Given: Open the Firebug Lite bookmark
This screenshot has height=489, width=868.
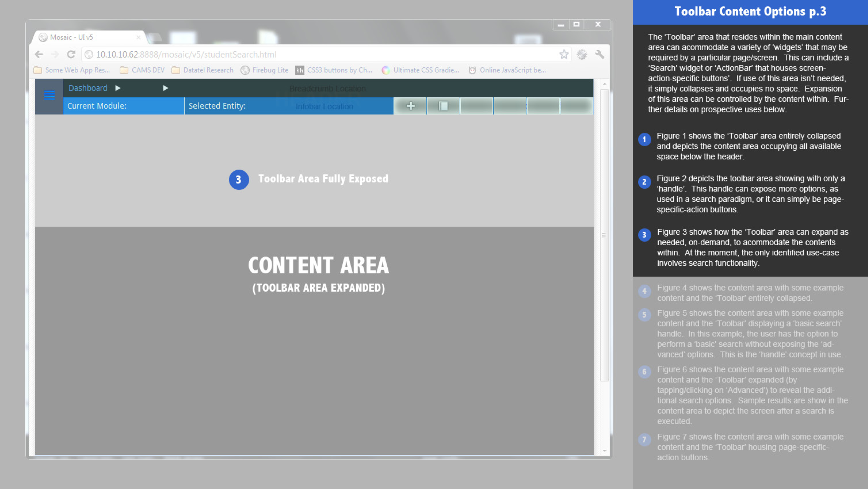Looking at the screenshot, I should (265, 70).
